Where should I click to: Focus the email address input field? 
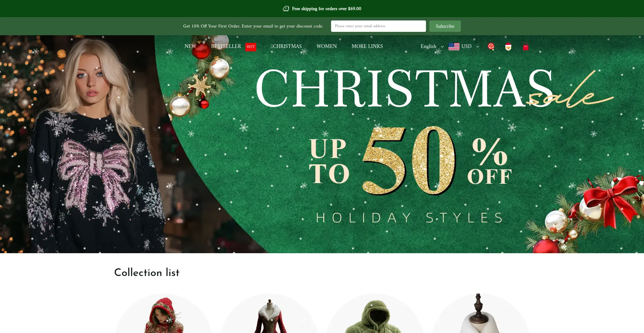click(378, 26)
